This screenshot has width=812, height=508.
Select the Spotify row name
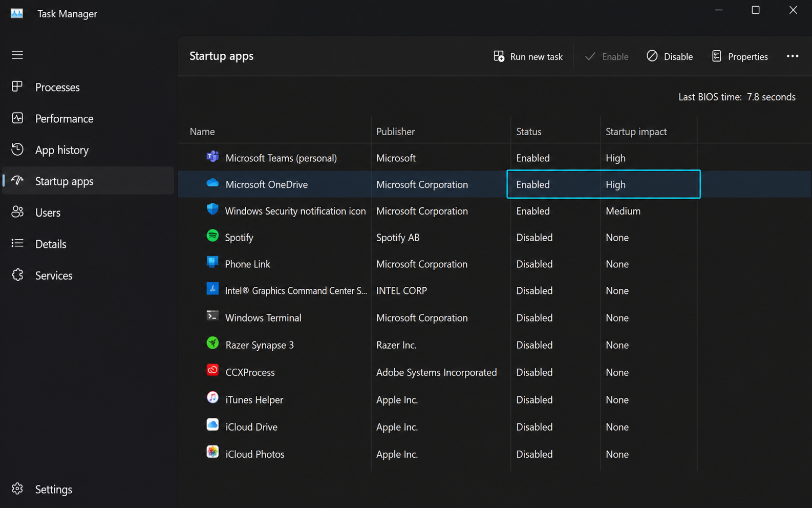coord(239,238)
